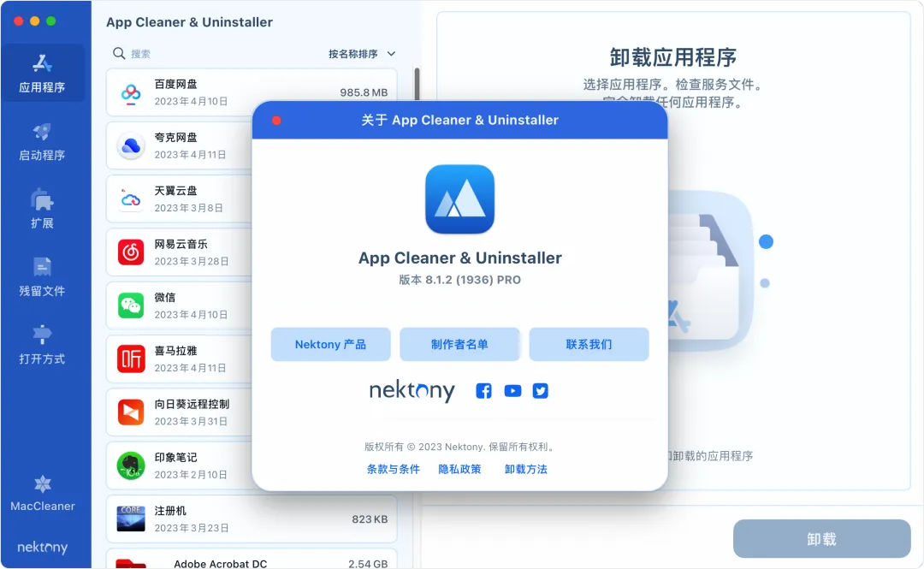924x569 pixels.
Task: Select the 夸克网盘 app icon
Action: (x=131, y=145)
